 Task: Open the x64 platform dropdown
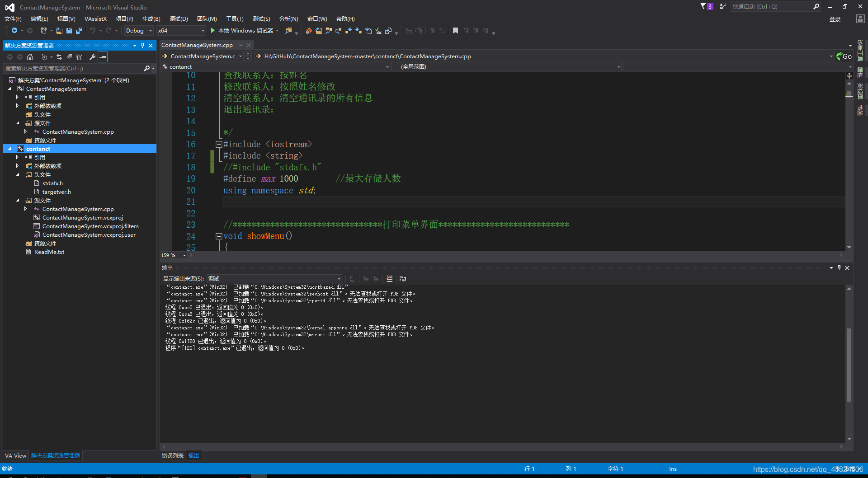coord(181,31)
